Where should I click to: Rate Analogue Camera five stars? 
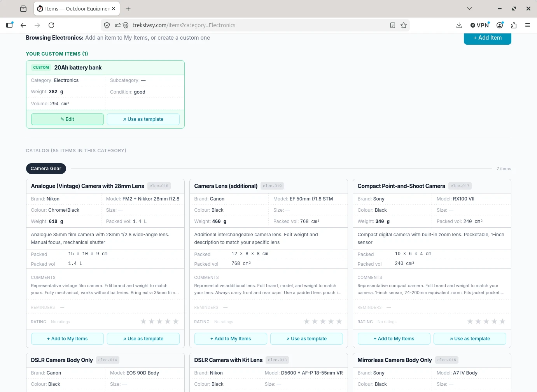pyautogui.click(x=176, y=321)
